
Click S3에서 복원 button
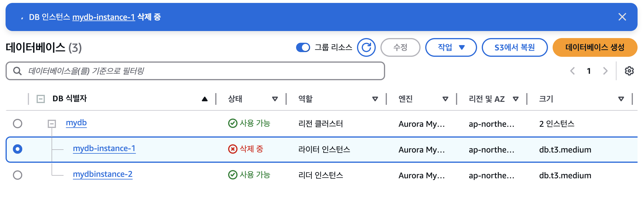pos(515,47)
